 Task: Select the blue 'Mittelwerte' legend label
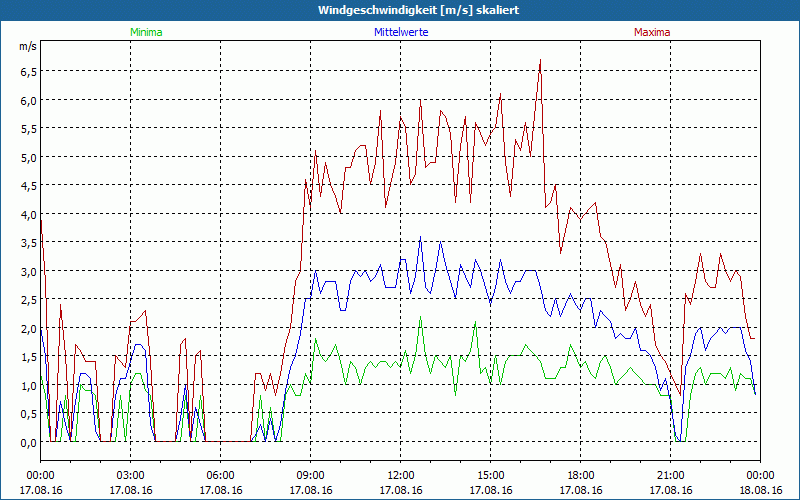(401, 32)
